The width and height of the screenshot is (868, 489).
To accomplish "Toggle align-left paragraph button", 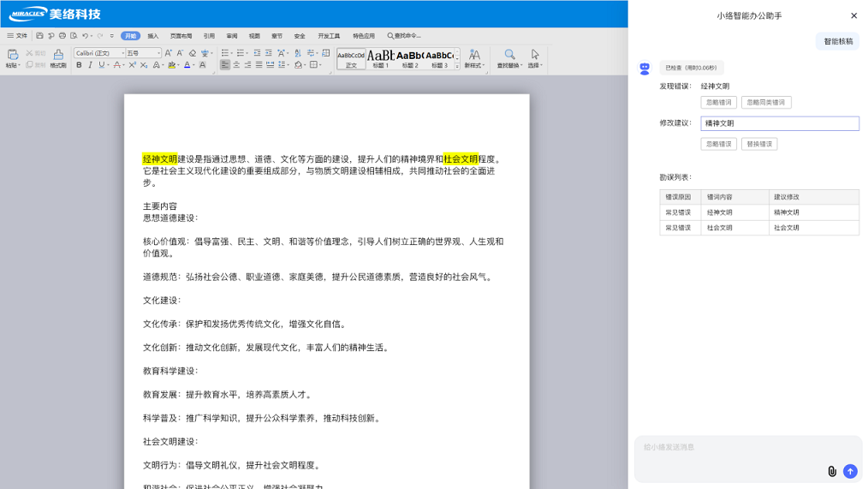I will coord(225,65).
